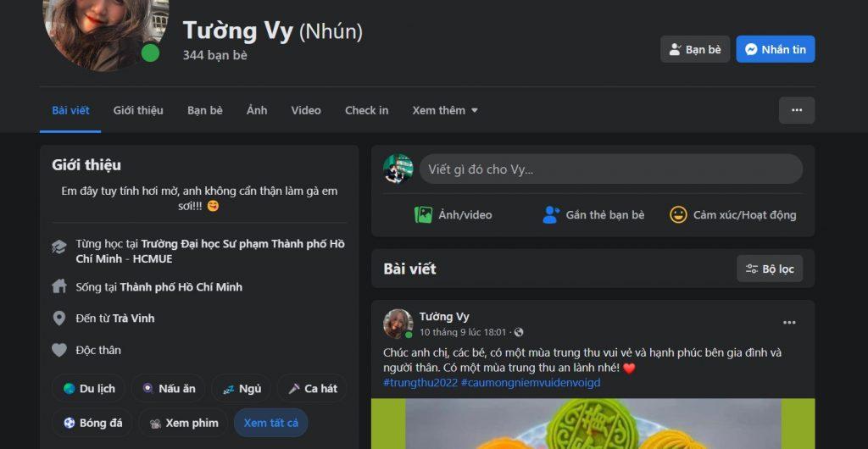This screenshot has width=868, height=449.
Task: Click the globe privacy icon on the post
Action: click(518, 332)
